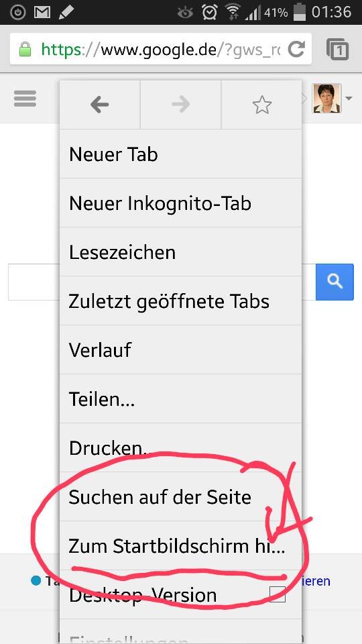Select Neuer Tab menu entry
Viewport: 362px width, 644px height.
[180, 154]
